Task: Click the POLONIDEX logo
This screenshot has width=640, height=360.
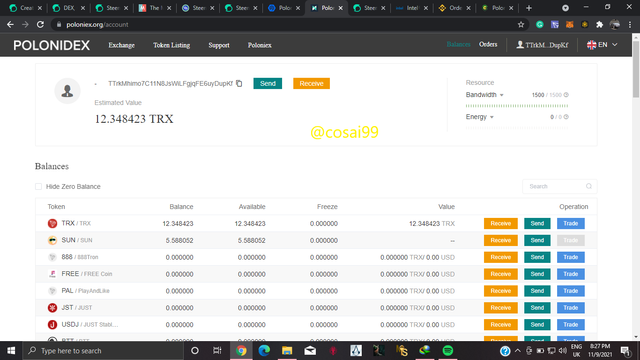Action: 51,45
